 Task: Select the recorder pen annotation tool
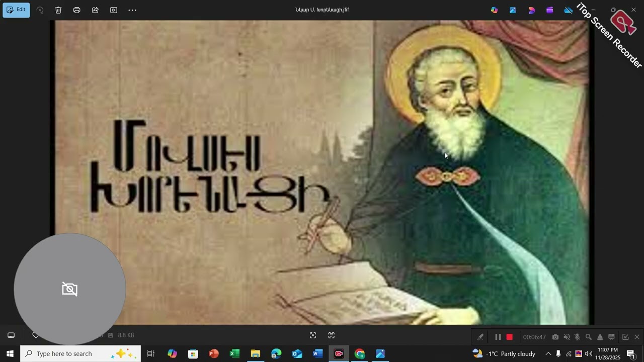coord(480,337)
